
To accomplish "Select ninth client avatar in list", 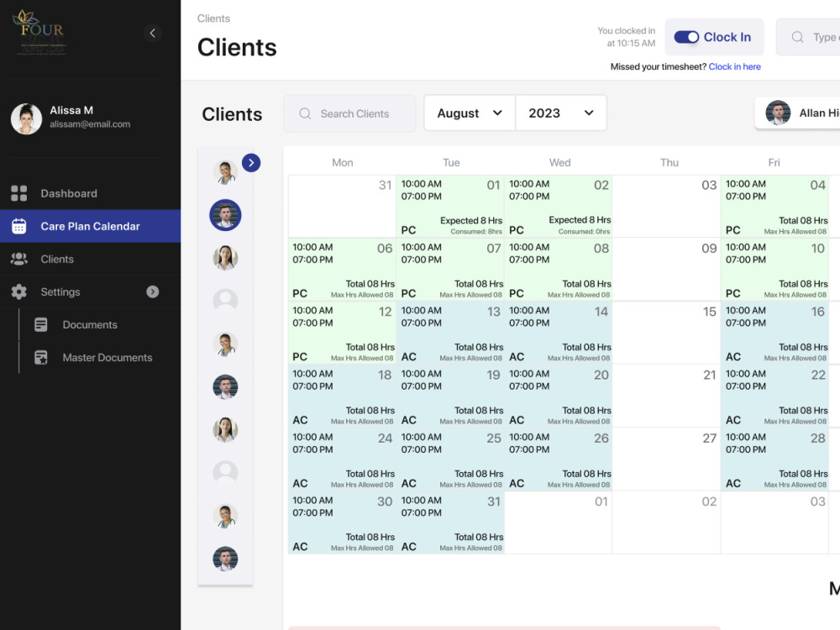I will (225, 516).
